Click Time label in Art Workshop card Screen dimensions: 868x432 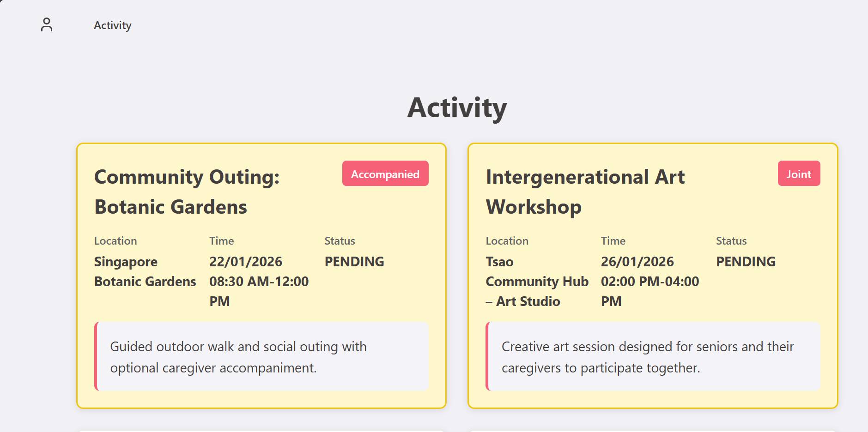pos(613,241)
